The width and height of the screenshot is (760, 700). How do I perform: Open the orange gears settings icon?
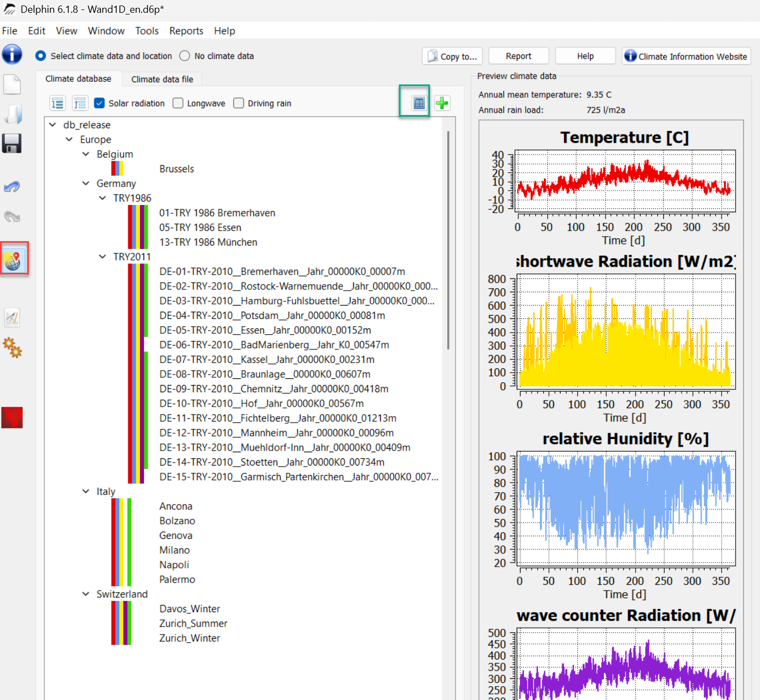point(12,348)
